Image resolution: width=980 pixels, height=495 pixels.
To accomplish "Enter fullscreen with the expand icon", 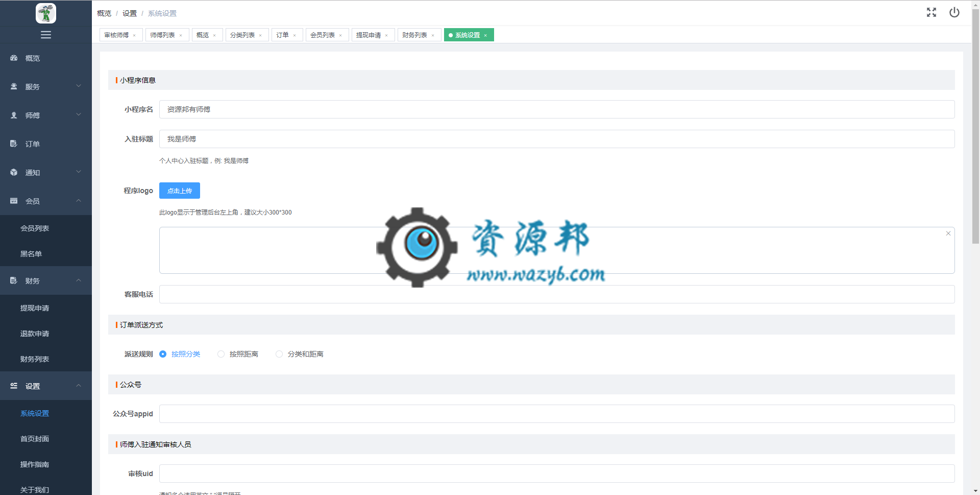I will [x=932, y=13].
